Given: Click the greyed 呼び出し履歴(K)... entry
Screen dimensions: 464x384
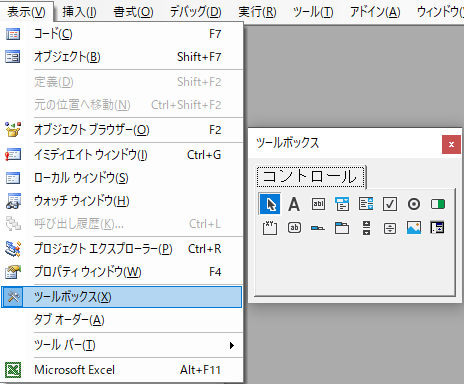Looking at the screenshot, I should pos(122,224).
